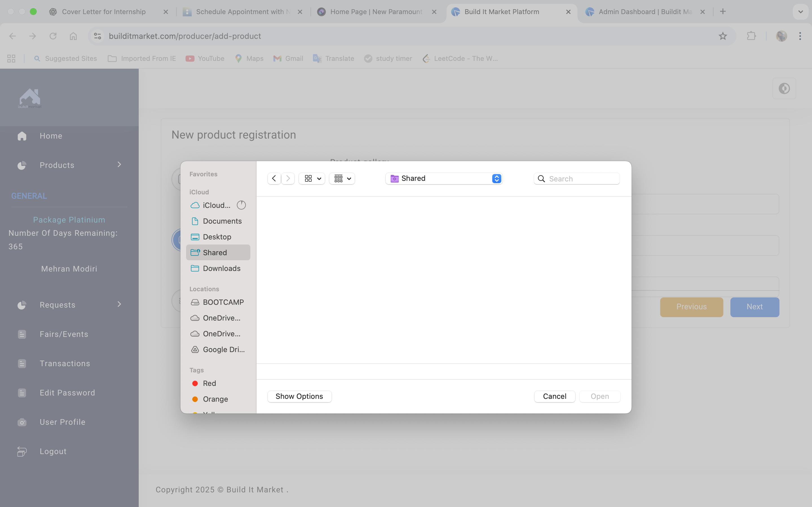Image resolution: width=812 pixels, height=507 pixels.
Task: Click the Red tag
Action: 209,383
